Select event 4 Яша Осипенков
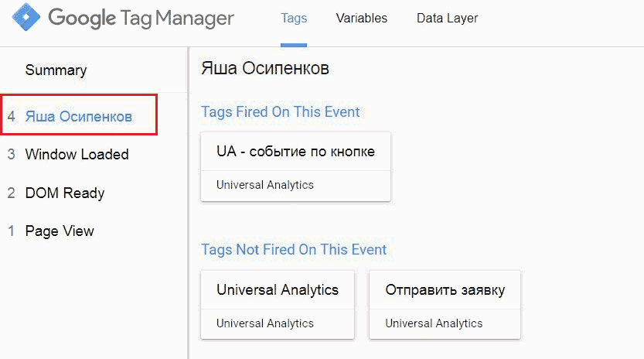 [x=79, y=115]
